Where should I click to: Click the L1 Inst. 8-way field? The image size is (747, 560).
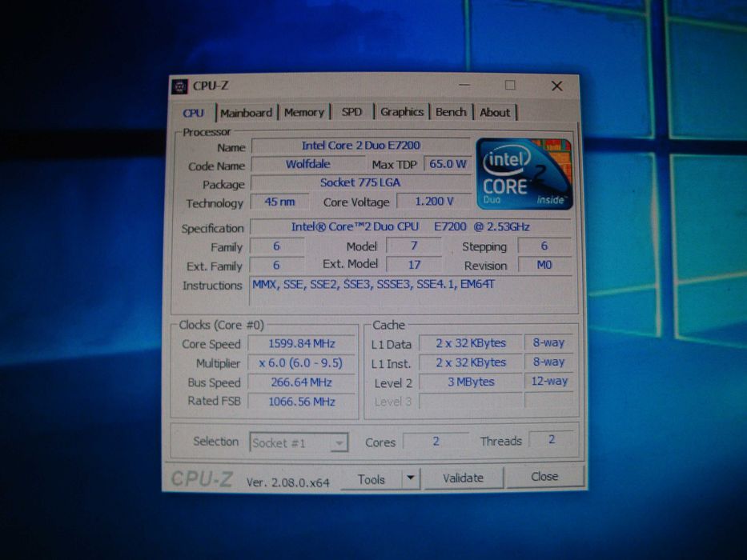[548, 362]
